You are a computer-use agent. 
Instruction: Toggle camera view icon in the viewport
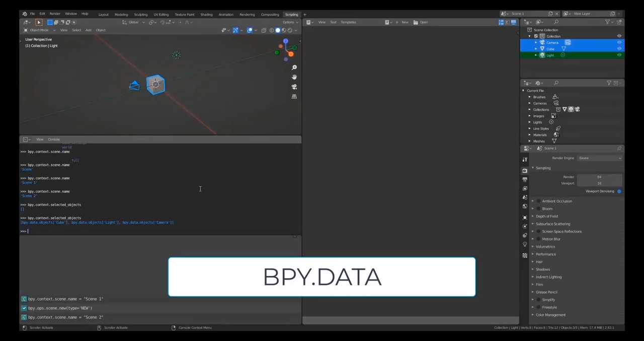click(x=294, y=87)
